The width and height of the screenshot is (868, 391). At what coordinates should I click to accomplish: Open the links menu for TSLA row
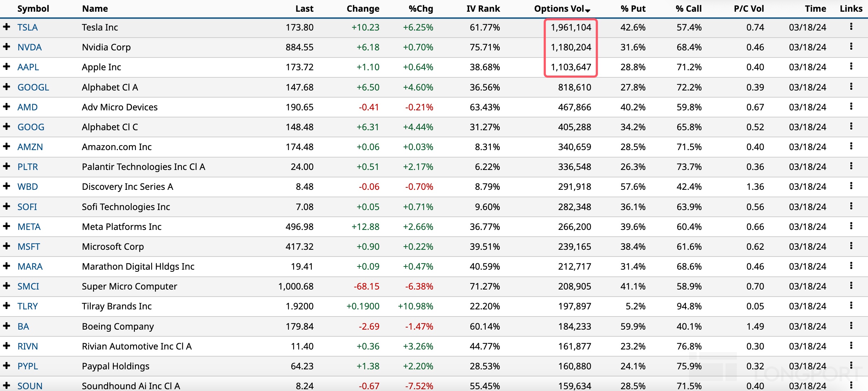point(851,27)
